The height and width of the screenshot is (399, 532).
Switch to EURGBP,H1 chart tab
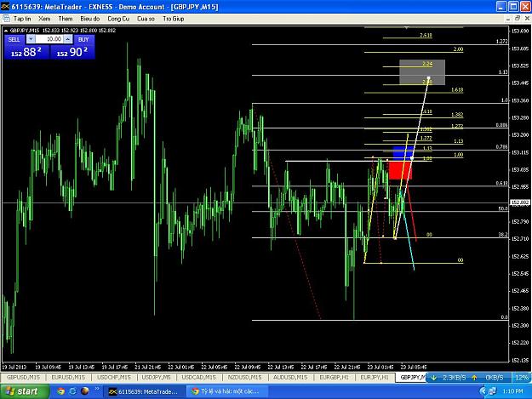click(x=335, y=377)
